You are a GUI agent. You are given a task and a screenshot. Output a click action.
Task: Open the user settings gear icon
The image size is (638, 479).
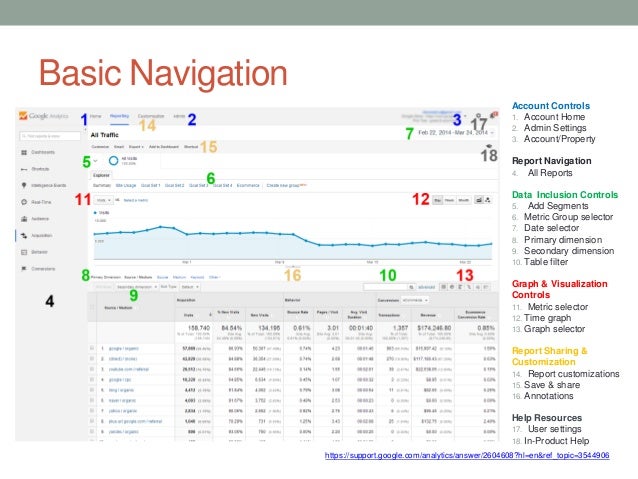478,116
